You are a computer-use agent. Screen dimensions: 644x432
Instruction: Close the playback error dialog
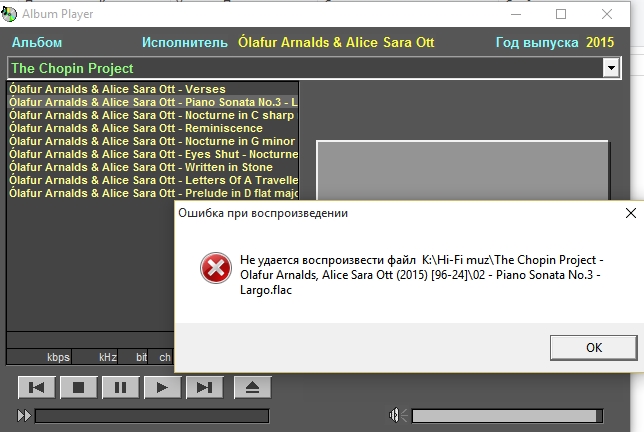click(x=630, y=213)
